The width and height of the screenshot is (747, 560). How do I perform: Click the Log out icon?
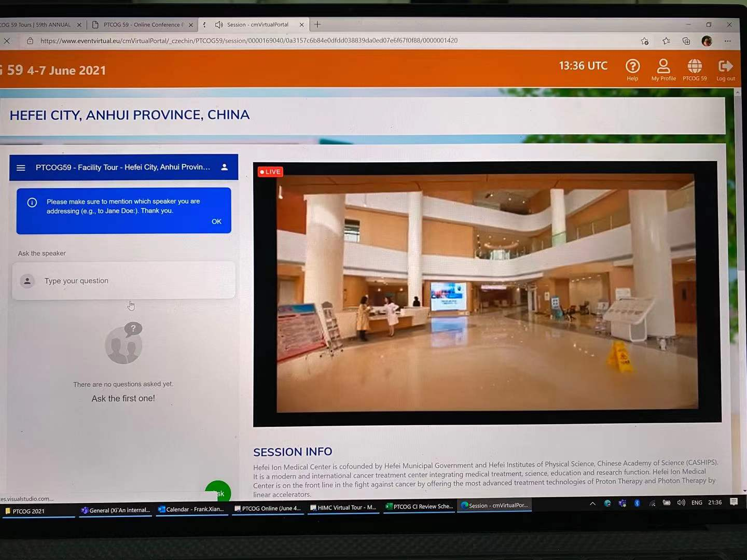(x=725, y=69)
